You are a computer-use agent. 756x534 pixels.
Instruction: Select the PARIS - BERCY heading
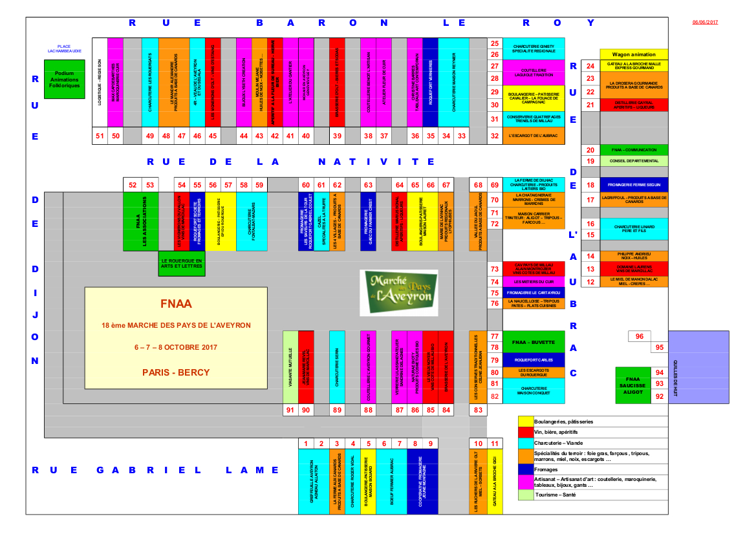176,372
